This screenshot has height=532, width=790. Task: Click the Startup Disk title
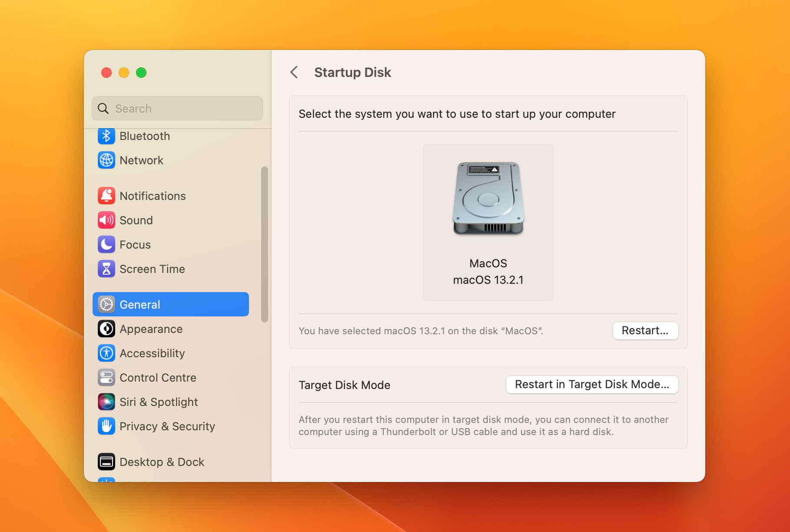(353, 72)
